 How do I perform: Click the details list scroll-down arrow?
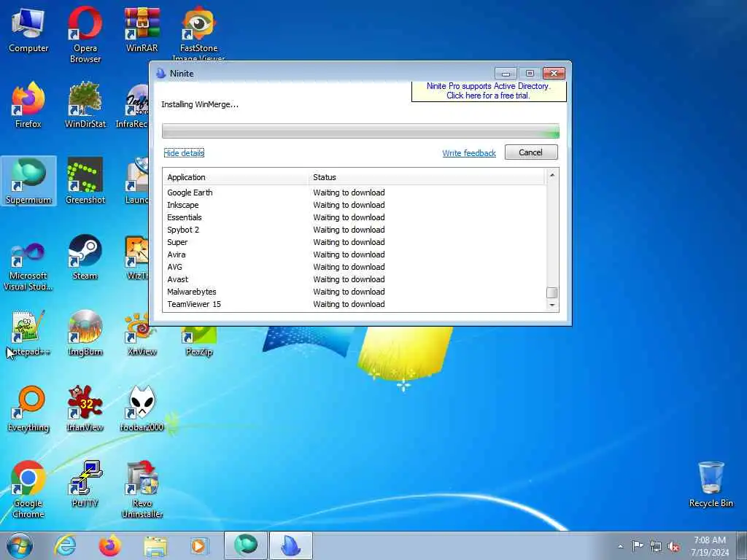click(x=551, y=305)
